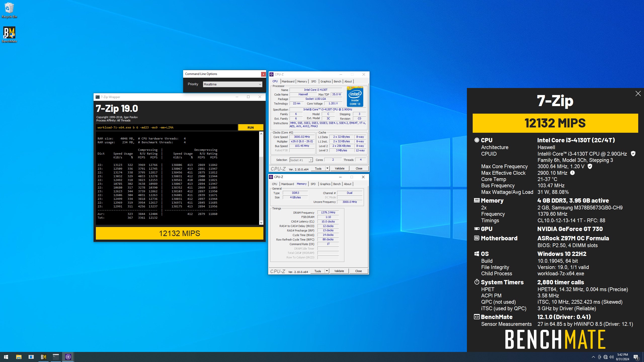Expand Tools dropdown arrow in upper CPU-Z

[328, 168]
